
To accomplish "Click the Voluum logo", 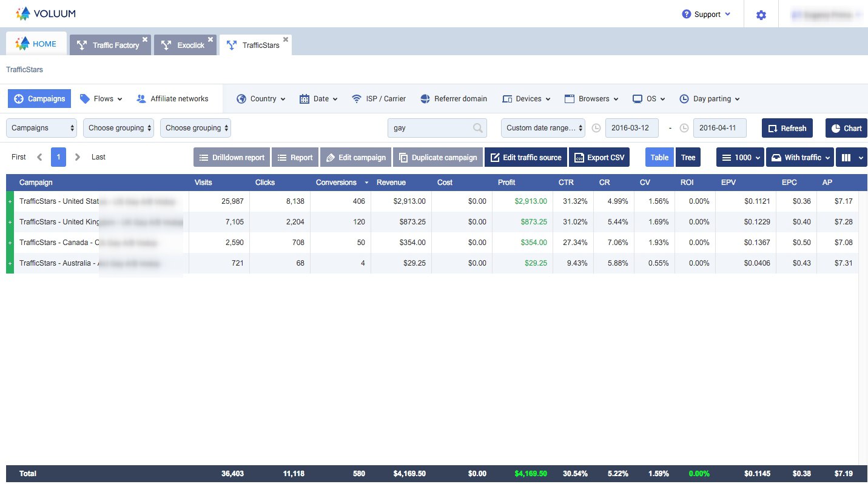I will click(x=45, y=13).
